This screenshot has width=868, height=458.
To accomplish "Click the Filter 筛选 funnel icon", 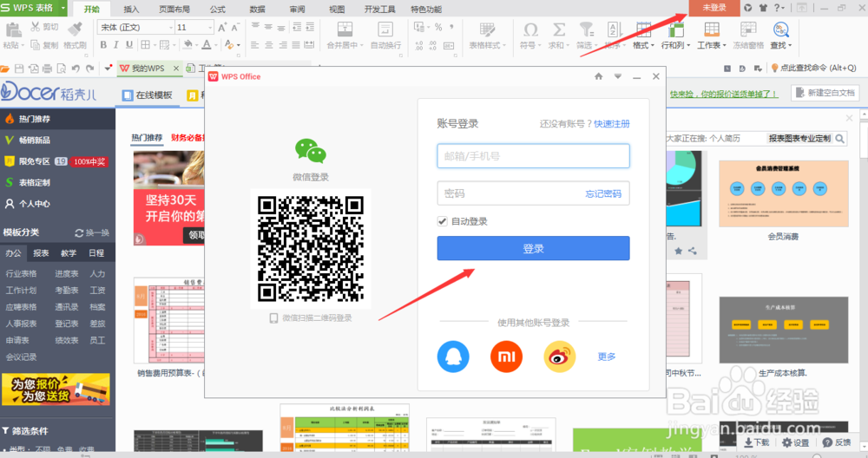I will pos(586,29).
